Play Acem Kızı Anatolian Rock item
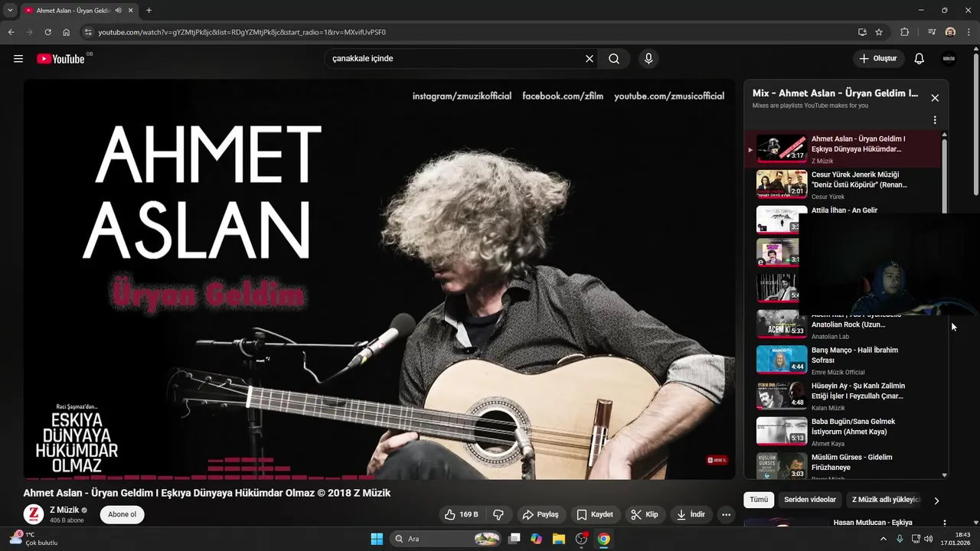980x551 pixels. point(842,325)
